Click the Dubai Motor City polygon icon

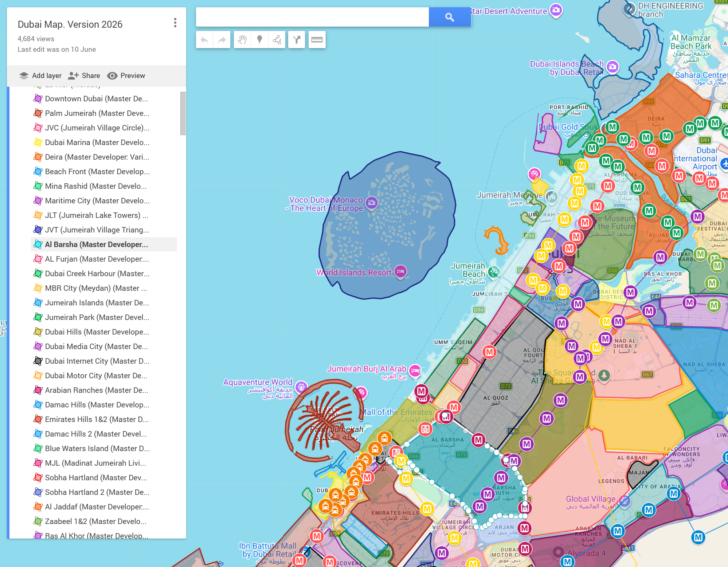point(38,375)
